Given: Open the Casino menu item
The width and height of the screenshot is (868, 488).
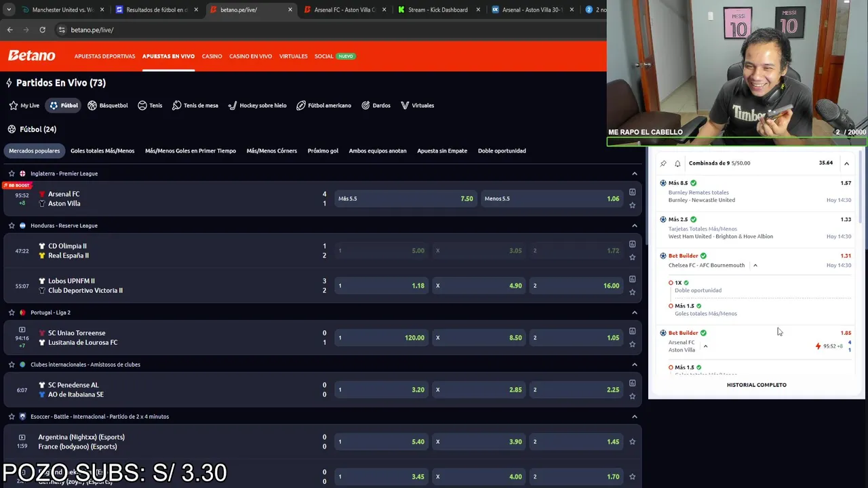Looking at the screenshot, I should point(212,56).
